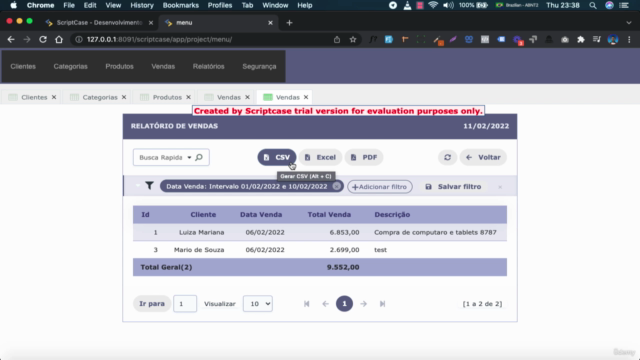Open the Produtos menu item
Screen dimensions: 640x360
point(119,66)
